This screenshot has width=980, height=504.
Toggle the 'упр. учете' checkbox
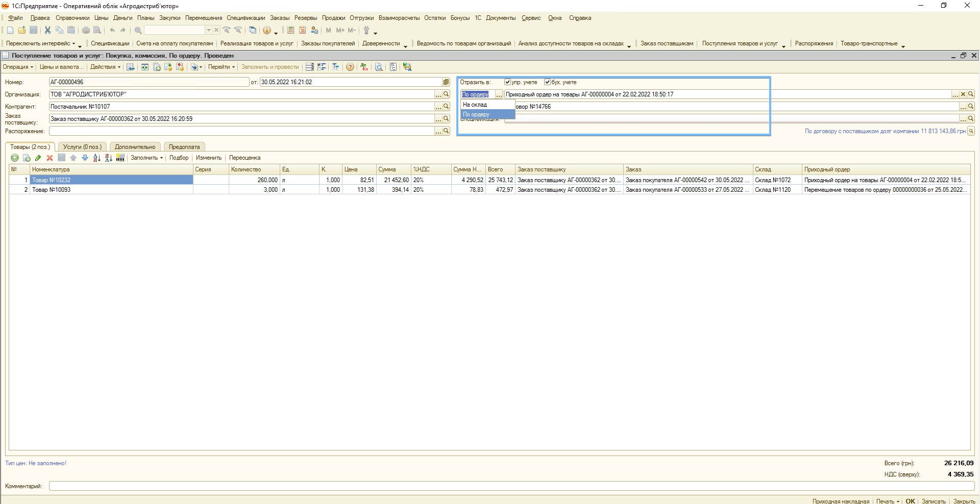tap(507, 82)
